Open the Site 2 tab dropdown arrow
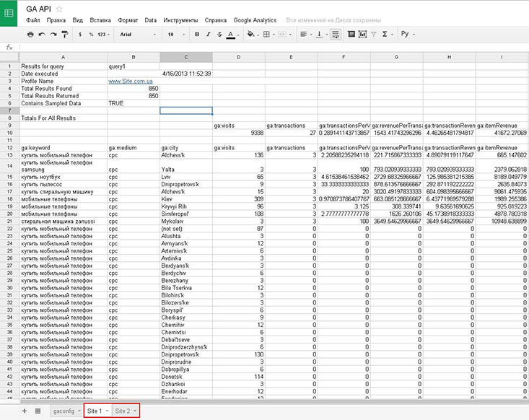Viewport: 529px width, 420px height. (x=135, y=411)
